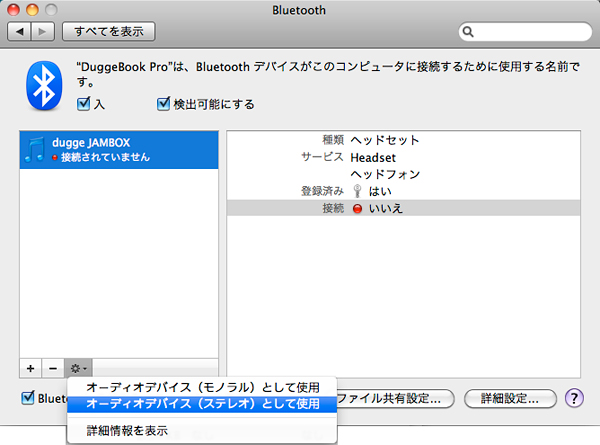The width and height of the screenshot is (600, 445).
Task: Click the Headset service text
Action: click(x=373, y=158)
